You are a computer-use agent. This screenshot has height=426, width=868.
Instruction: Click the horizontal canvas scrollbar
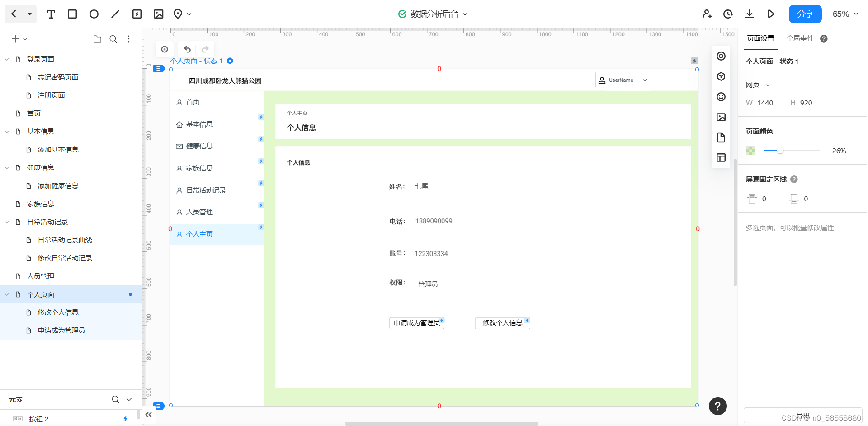click(442, 424)
